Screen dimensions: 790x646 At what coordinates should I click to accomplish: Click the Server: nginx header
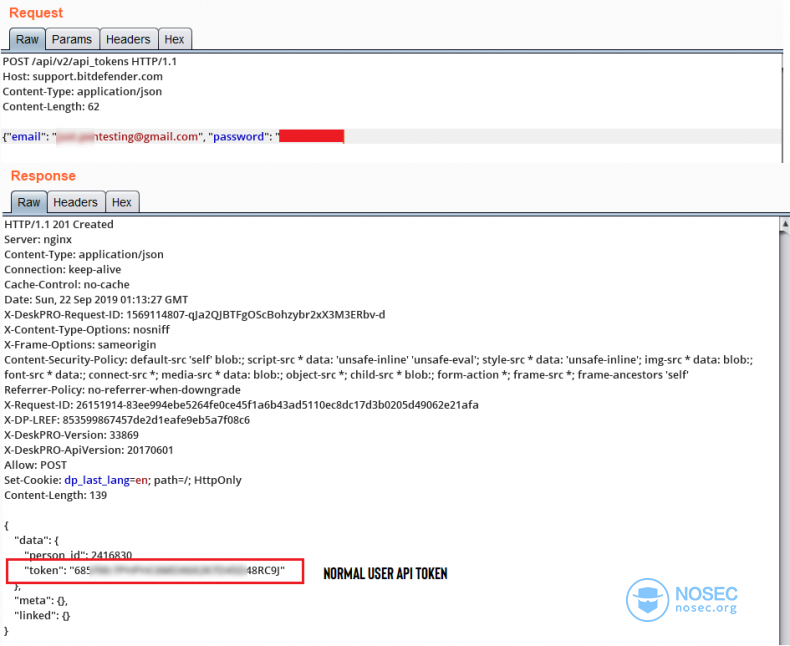(38, 239)
